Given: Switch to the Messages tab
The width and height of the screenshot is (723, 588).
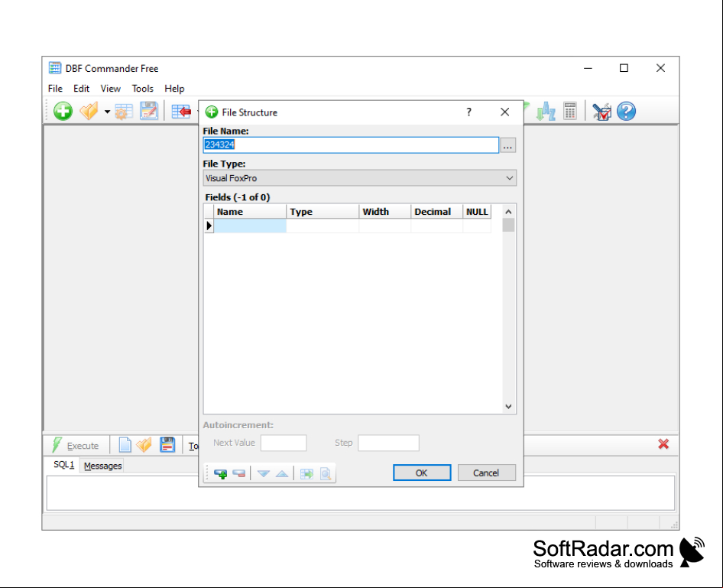Looking at the screenshot, I should tap(103, 466).
